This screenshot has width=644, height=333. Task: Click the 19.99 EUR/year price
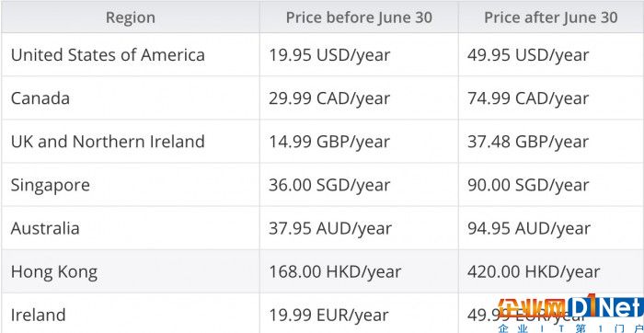328,316
